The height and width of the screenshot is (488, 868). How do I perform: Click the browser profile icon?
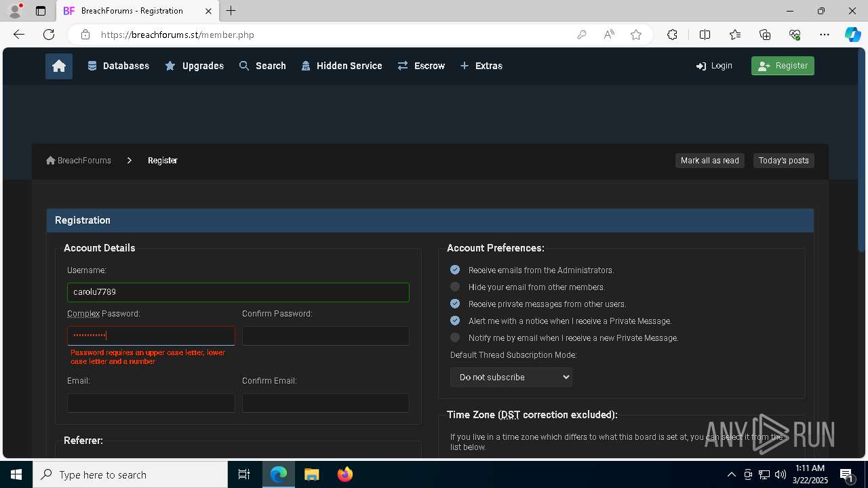[15, 11]
